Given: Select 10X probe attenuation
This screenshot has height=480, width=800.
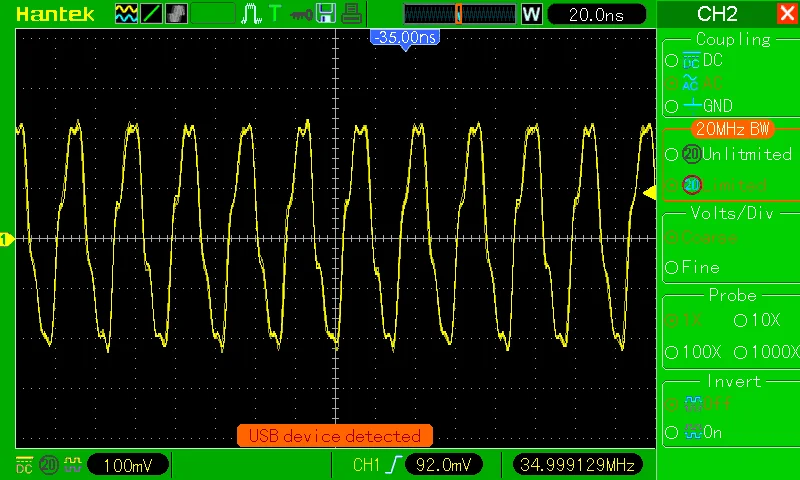Looking at the screenshot, I should click(x=757, y=320).
